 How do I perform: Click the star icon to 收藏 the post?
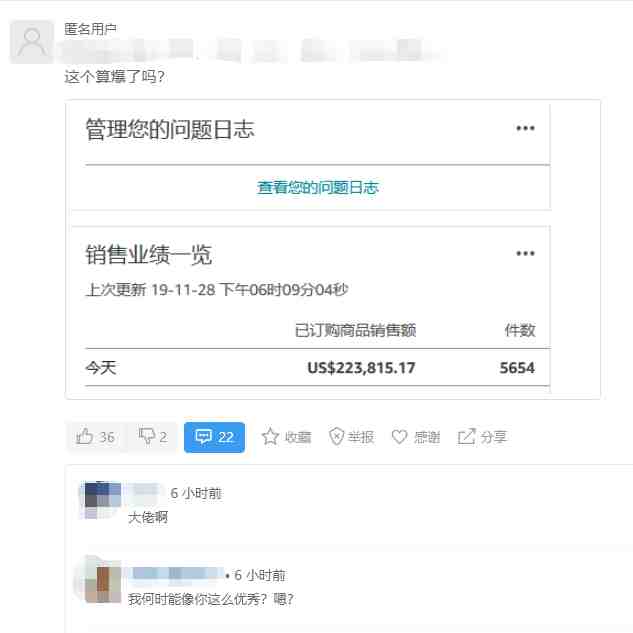tap(270, 437)
